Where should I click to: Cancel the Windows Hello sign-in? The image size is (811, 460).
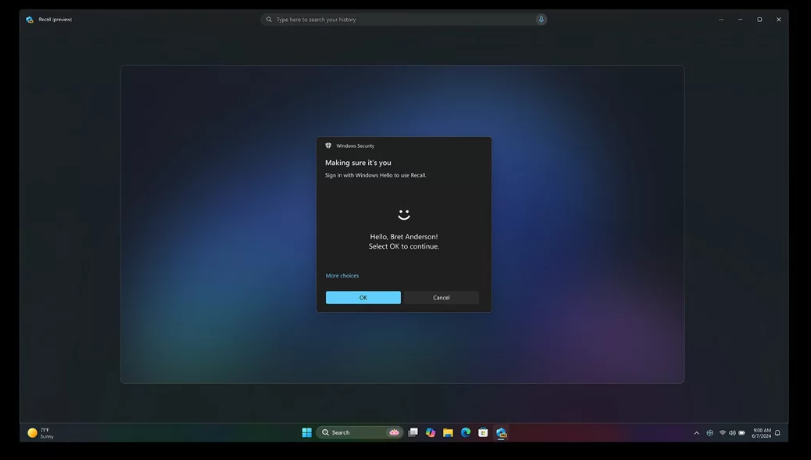(x=441, y=298)
